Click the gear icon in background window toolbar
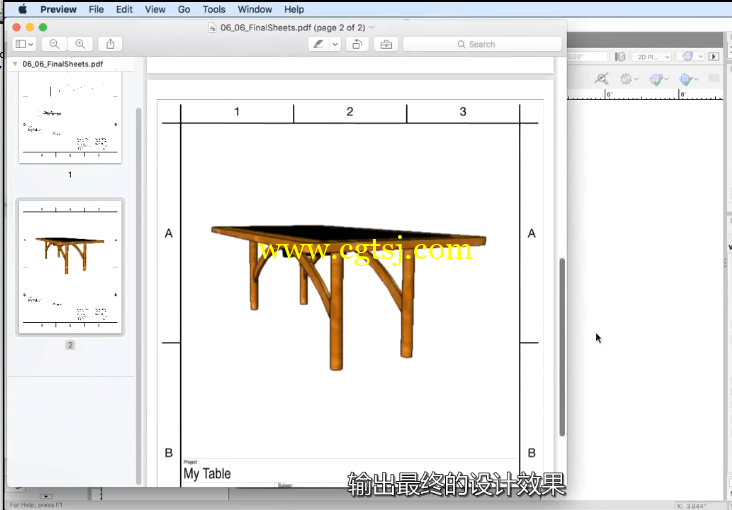Viewport: 732px width, 510px height. [x=626, y=79]
